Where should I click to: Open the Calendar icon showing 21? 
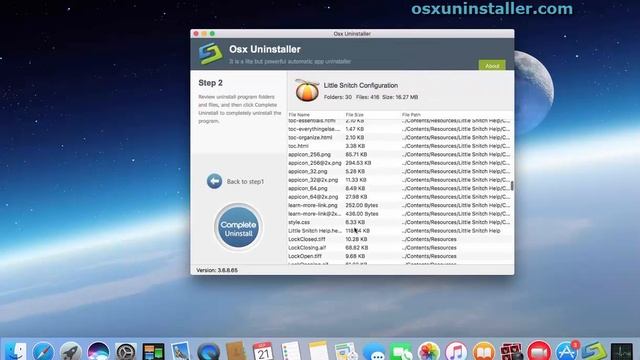click(x=263, y=351)
